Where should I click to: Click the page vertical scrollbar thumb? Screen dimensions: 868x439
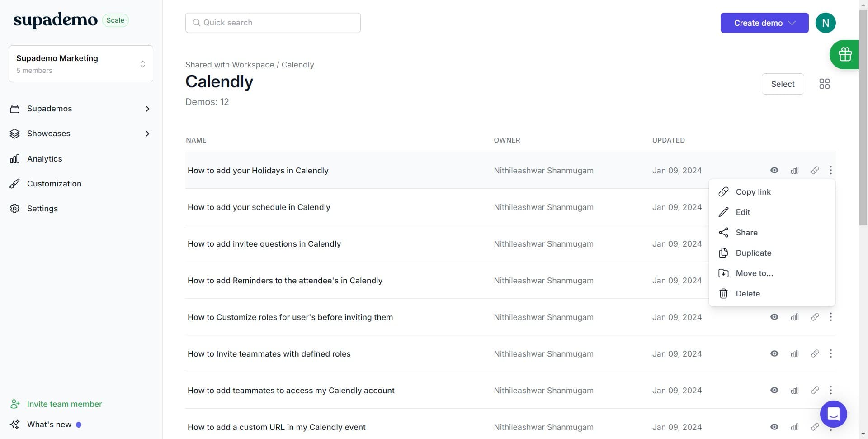pyautogui.click(x=863, y=118)
